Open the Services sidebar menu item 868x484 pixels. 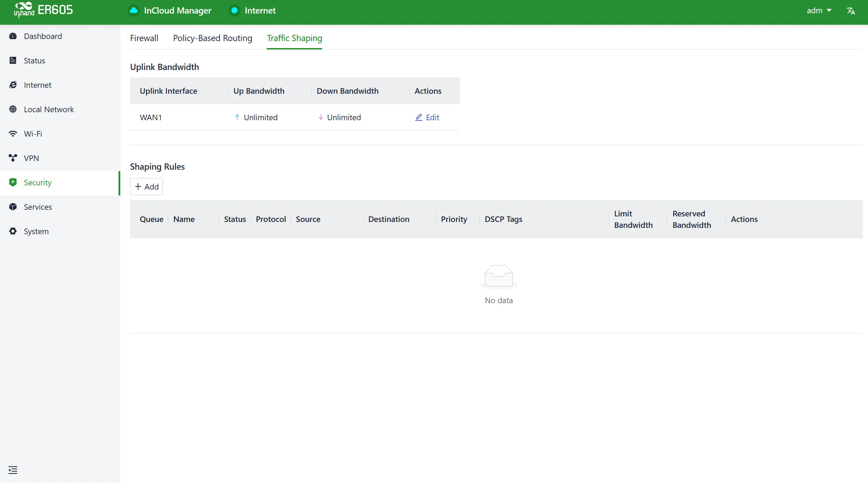click(60, 207)
